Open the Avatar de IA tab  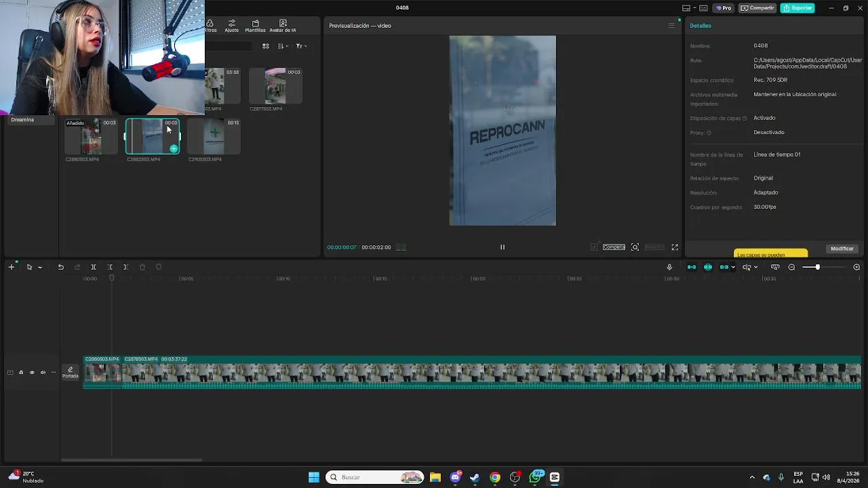pyautogui.click(x=283, y=26)
